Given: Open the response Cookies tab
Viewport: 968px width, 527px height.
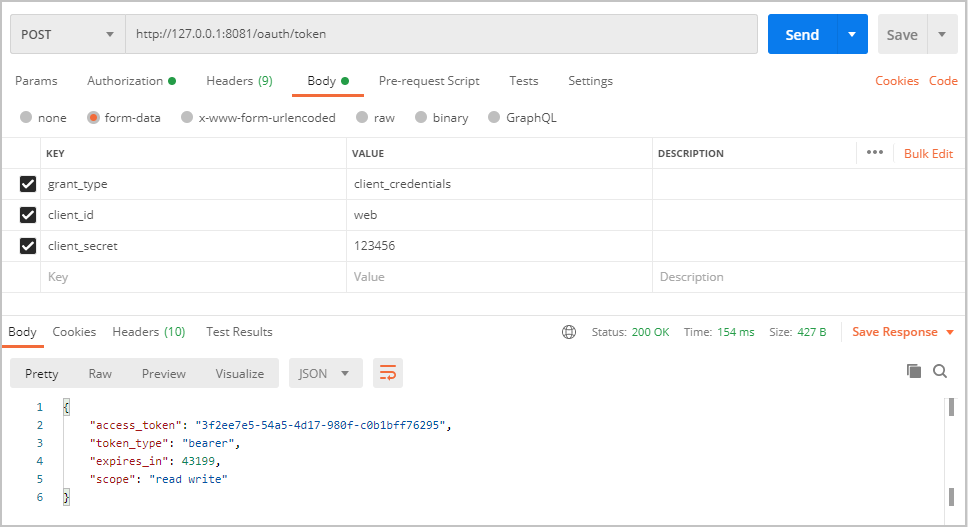Looking at the screenshot, I should tap(74, 332).
